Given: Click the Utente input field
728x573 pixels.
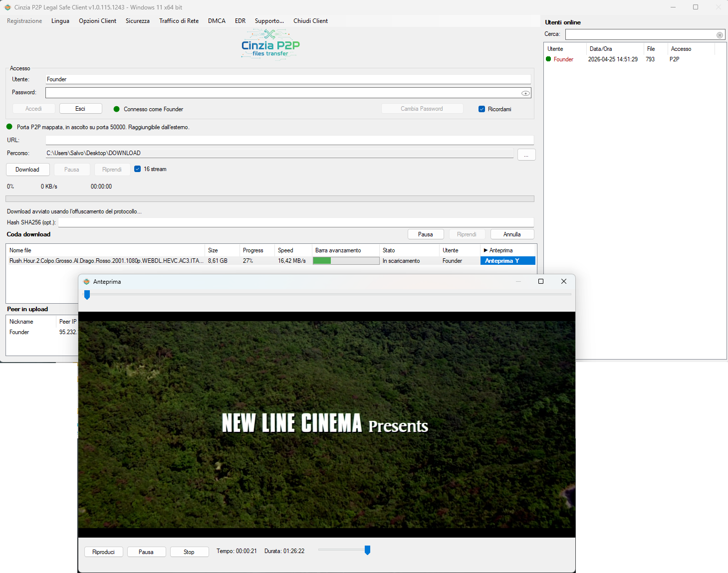Looking at the screenshot, I should [x=288, y=79].
